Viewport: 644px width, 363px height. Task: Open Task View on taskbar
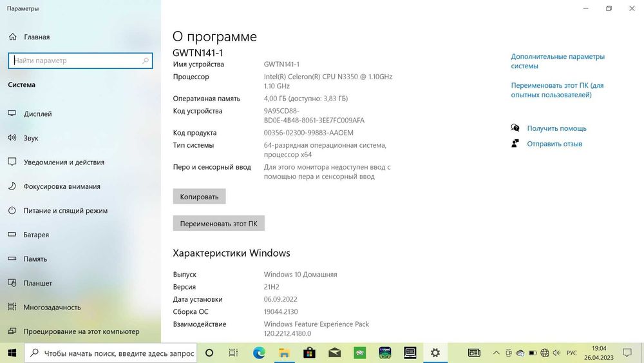tap(233, 353)
